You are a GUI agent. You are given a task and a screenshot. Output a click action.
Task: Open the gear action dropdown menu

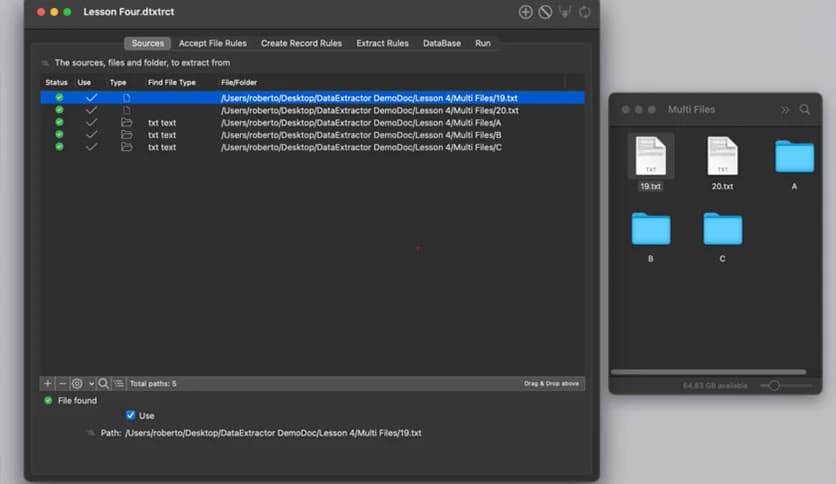tap(81, 383)
